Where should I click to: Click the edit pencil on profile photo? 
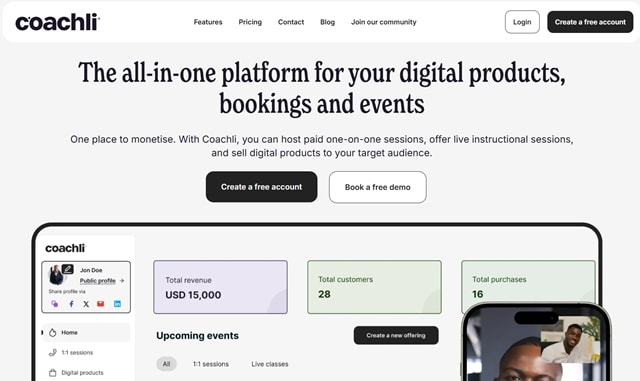coord(68,269)
